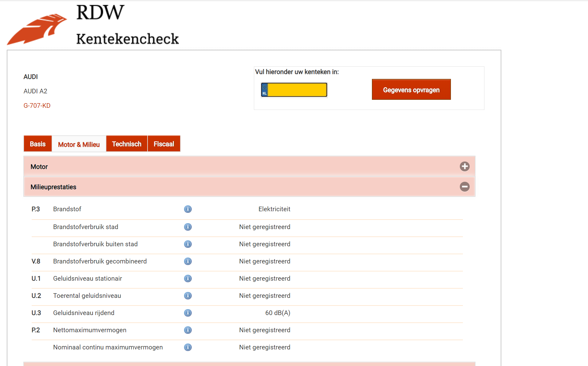Click the Toerental geluidsniveau label
588x366 pixels.
pos(87,296)
